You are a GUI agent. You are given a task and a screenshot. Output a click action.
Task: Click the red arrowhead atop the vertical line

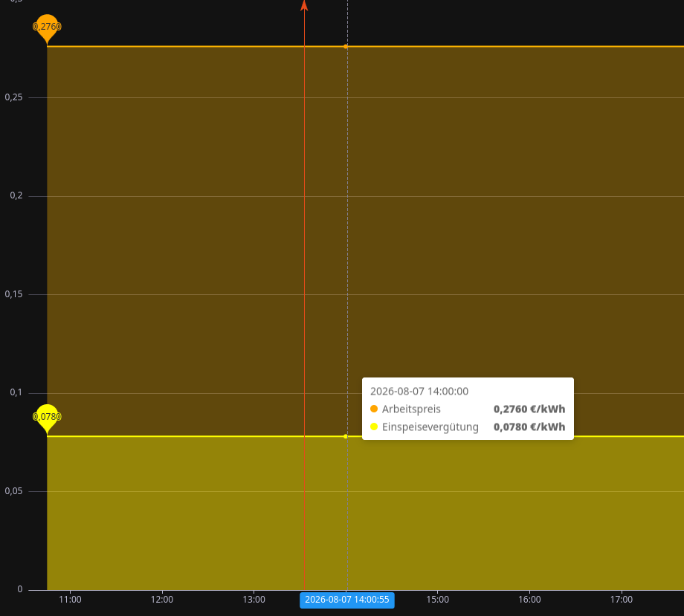coord(304,5)
